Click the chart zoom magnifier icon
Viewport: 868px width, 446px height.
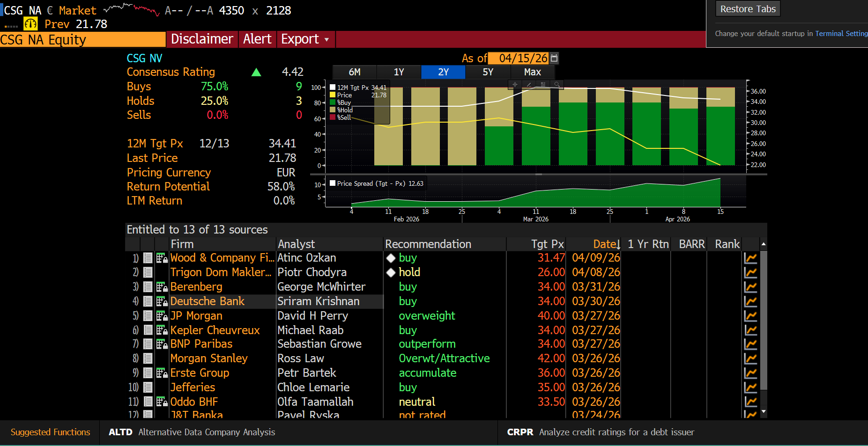pyautogui.click(x=557, y=85)
